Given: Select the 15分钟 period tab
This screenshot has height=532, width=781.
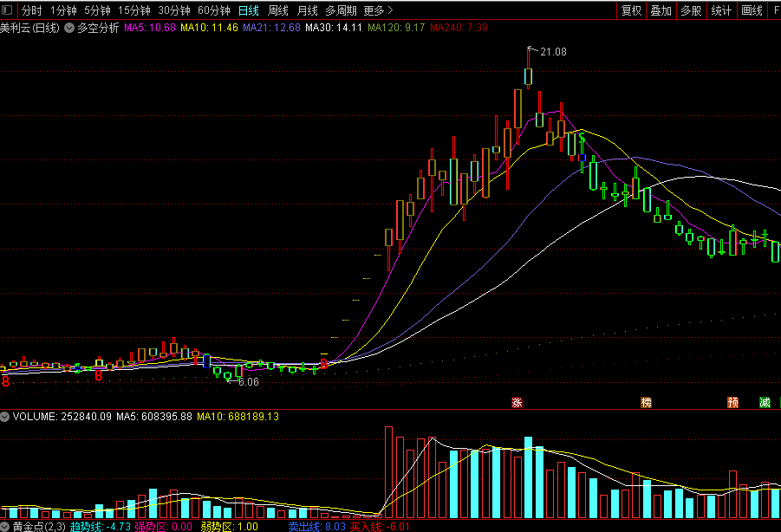Looking at the screenshot, I should [134, 10].
